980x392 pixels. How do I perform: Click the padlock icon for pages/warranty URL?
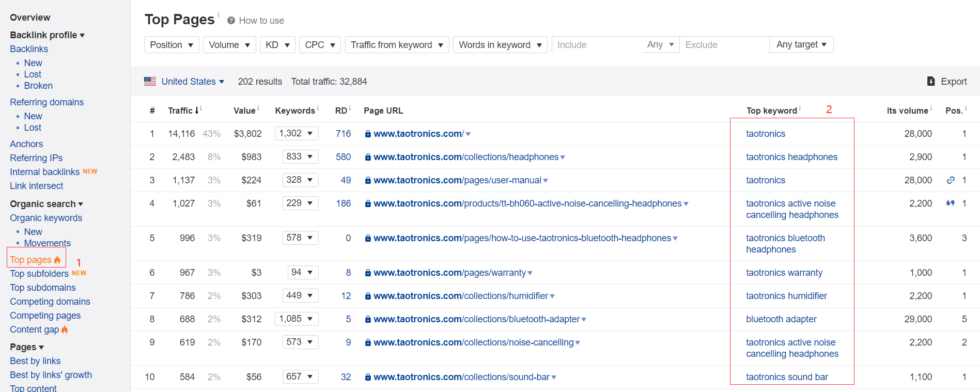pos(368,273)
